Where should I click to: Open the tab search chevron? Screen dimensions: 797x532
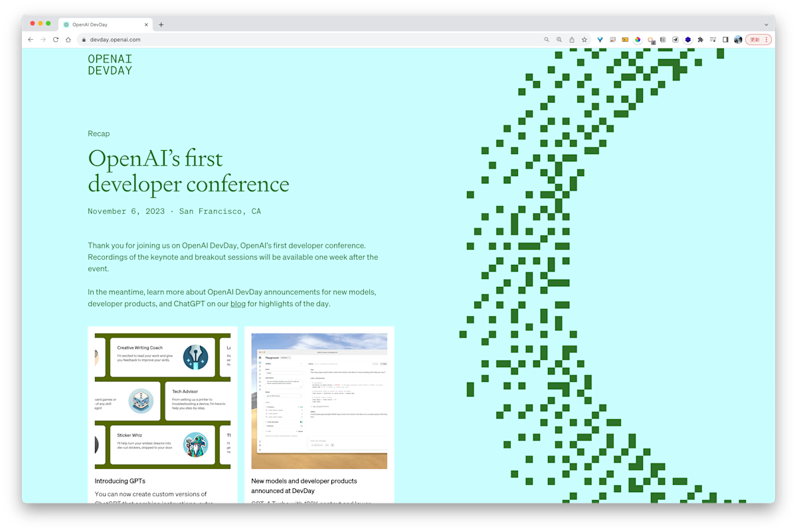[x=766, y=25]
